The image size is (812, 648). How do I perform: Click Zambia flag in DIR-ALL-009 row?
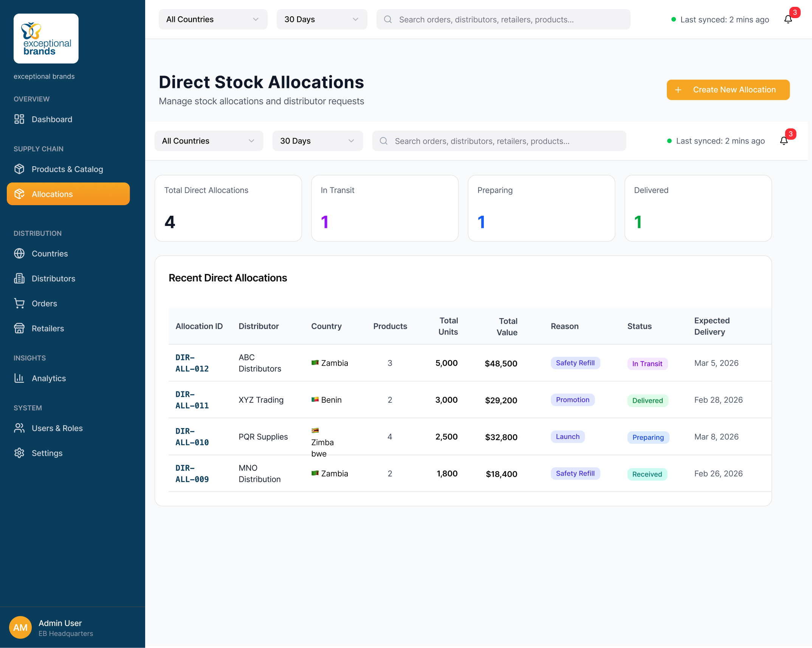pyautogui.click(x=315, y=473)
